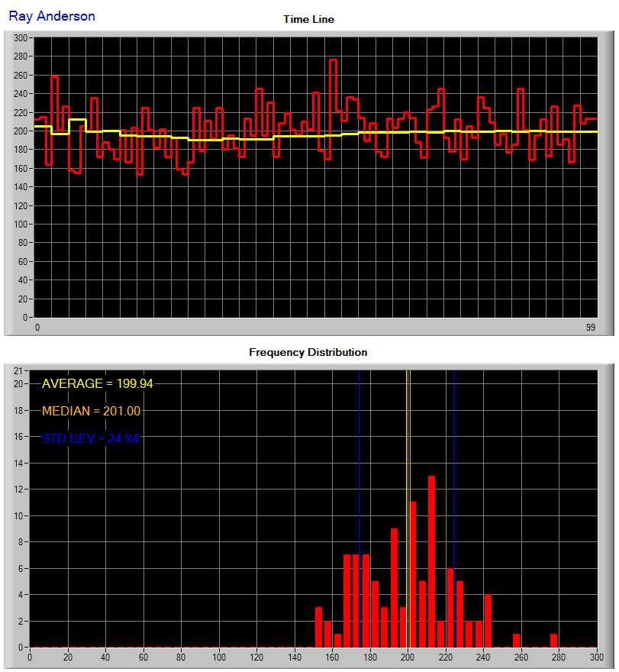
Task: Click the Time Line y-axis label 100
Action: (21, 225)
